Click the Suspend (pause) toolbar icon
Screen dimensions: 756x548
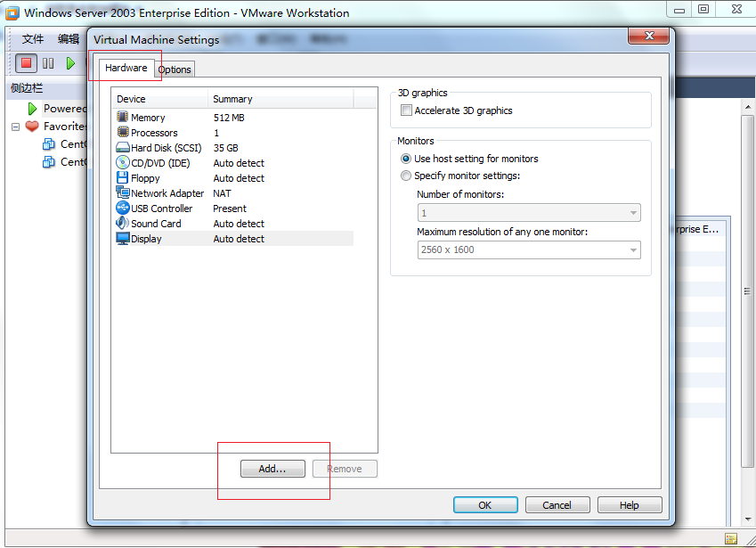48,63
